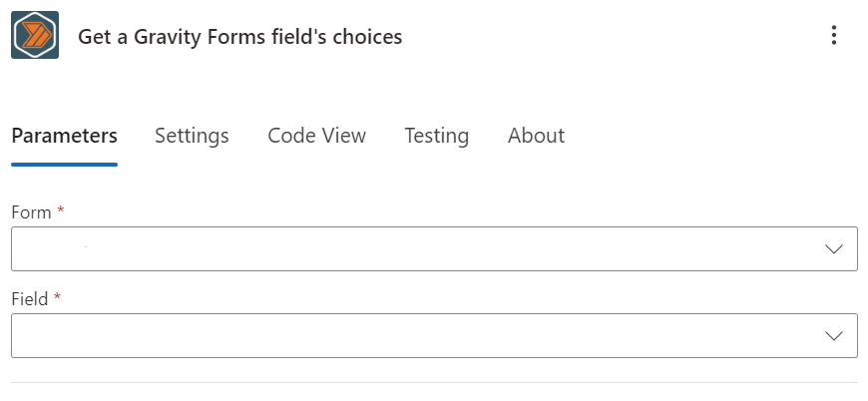Click the Form label text

coord(32,212)
